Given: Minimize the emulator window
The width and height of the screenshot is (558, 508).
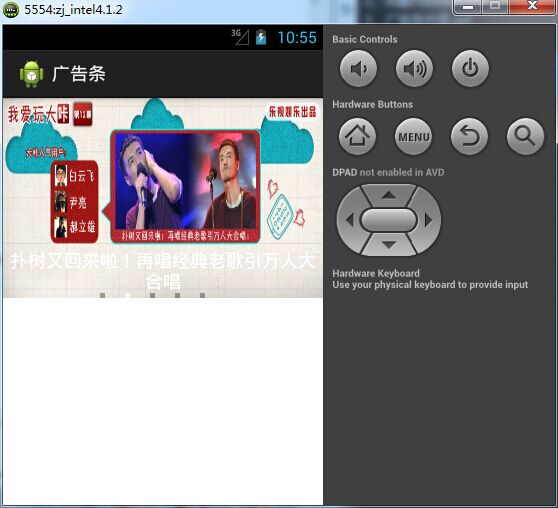Looking at the screenshot, I should coord(468,6).
